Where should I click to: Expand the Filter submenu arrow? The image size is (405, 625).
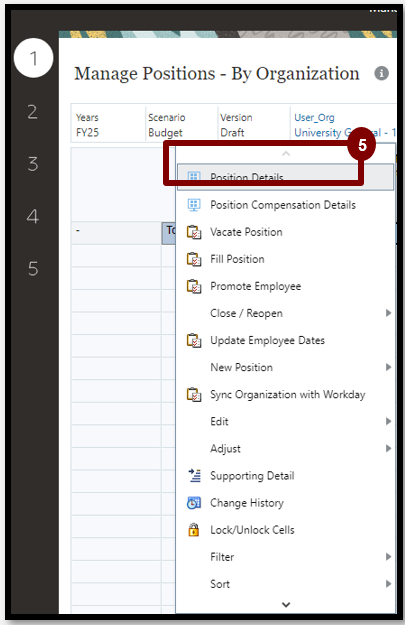click(x=388, y=557)
